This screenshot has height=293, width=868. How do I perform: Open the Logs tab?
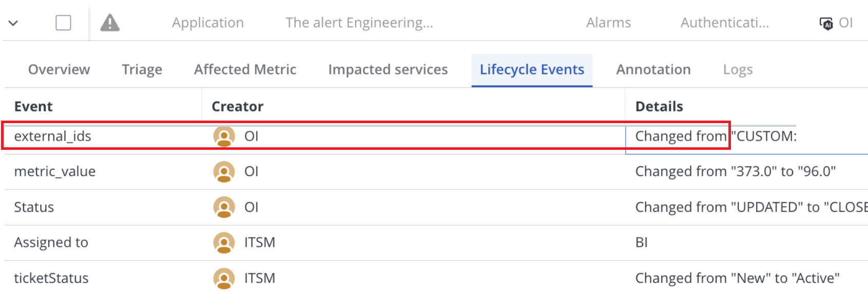click(738, 70)
